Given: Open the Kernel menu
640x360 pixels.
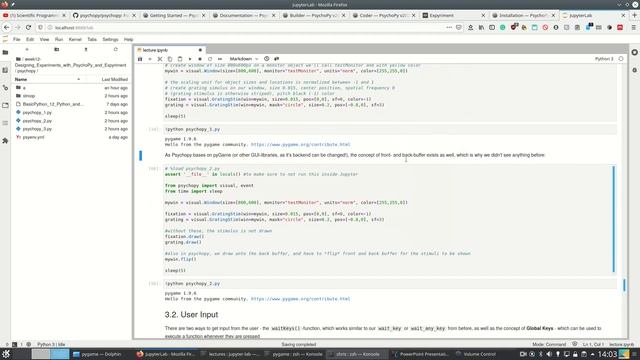Looking at the screenshot, I should 75,40.
